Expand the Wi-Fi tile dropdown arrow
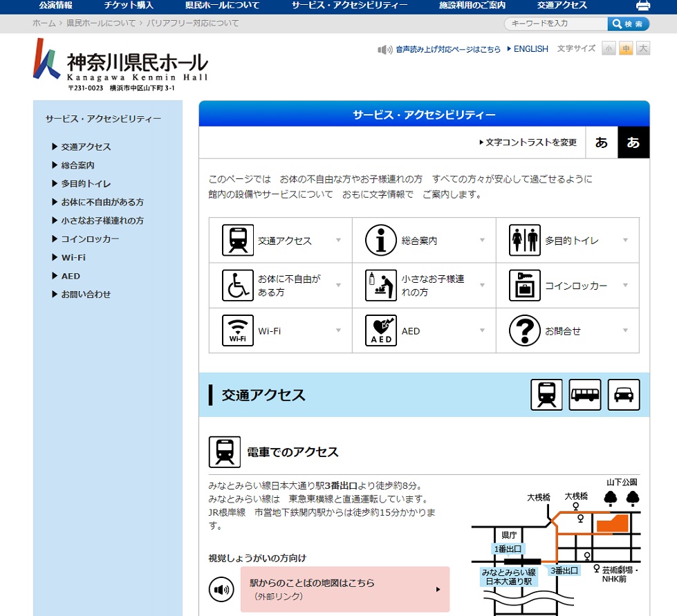Viewport: 677px width, 616px height. [338, 330]
